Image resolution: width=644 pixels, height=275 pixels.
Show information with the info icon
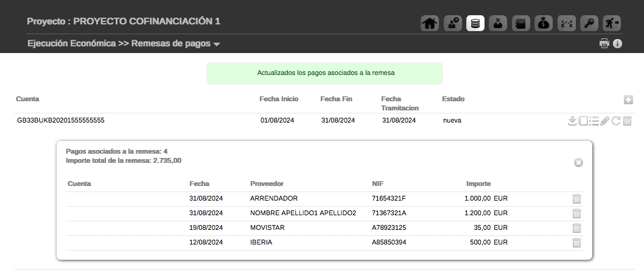[617, 43]
